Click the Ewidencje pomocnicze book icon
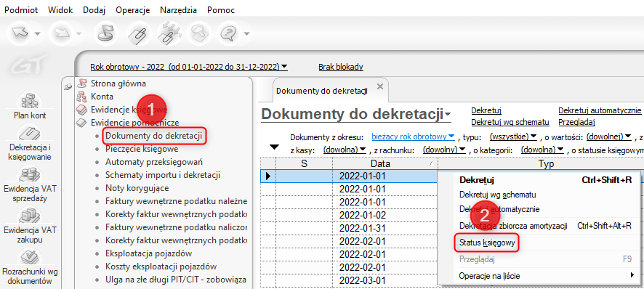The height and width of the screenshot is (289, 644). tap(81, 122)
